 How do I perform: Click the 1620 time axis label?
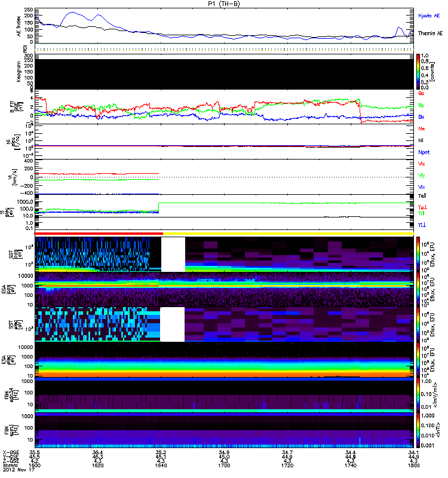coord(97,465)
